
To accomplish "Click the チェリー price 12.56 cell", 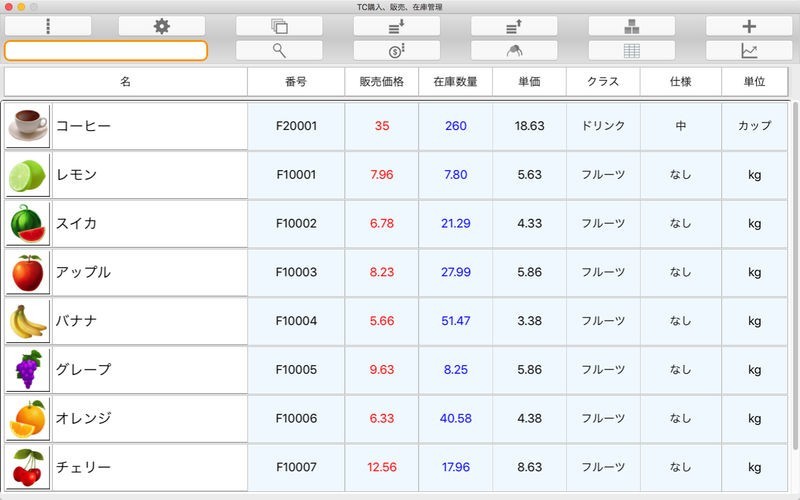I will 382,467.
